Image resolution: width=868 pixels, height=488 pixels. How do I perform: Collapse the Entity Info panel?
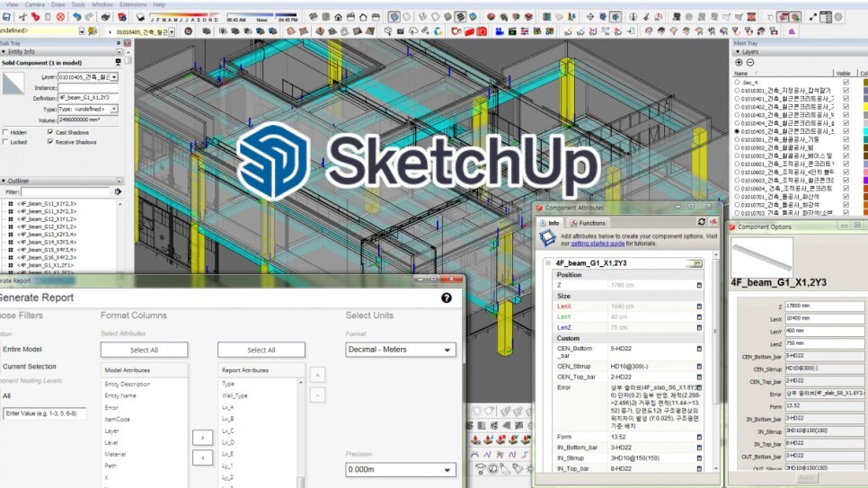(x=4, y=51)
